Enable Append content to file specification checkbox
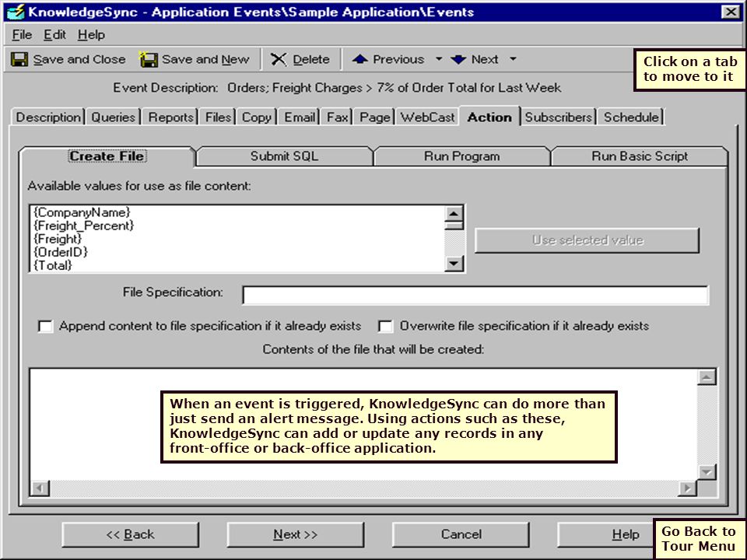This screenshot has height=560, width=747. point(45,327)
